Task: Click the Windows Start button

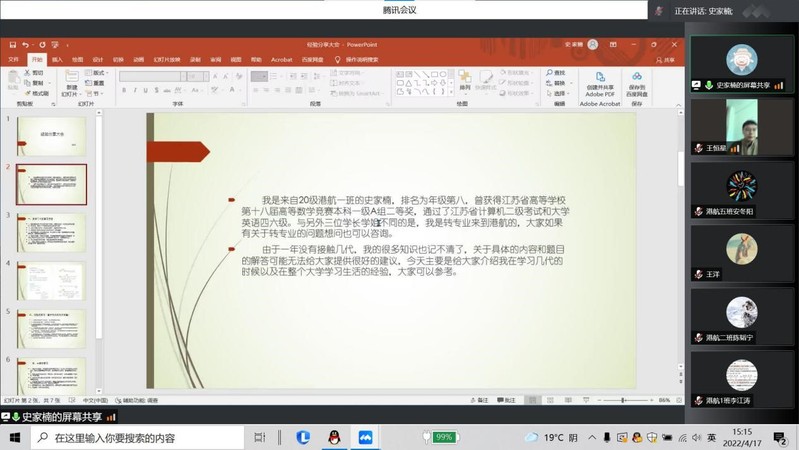Action: (15, 437)
